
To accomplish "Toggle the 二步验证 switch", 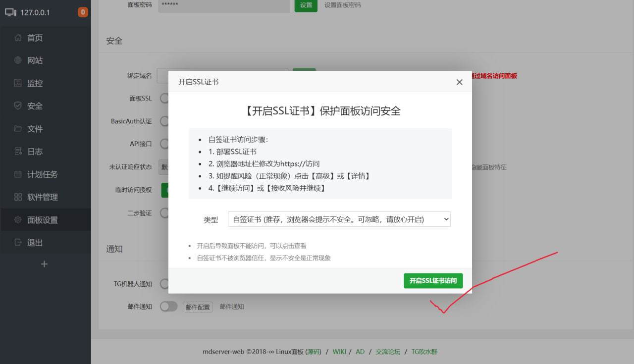I will point(164,213).
